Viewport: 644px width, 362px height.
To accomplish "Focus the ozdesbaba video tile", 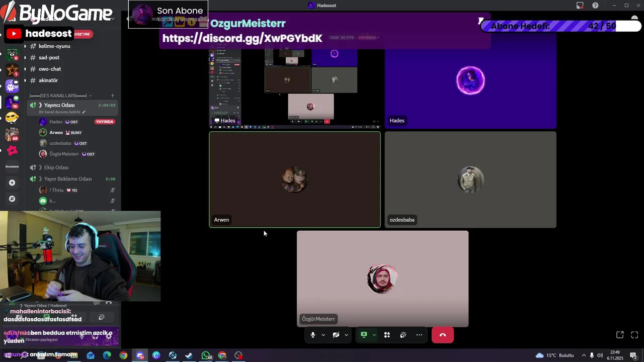I will coord(470,179).
